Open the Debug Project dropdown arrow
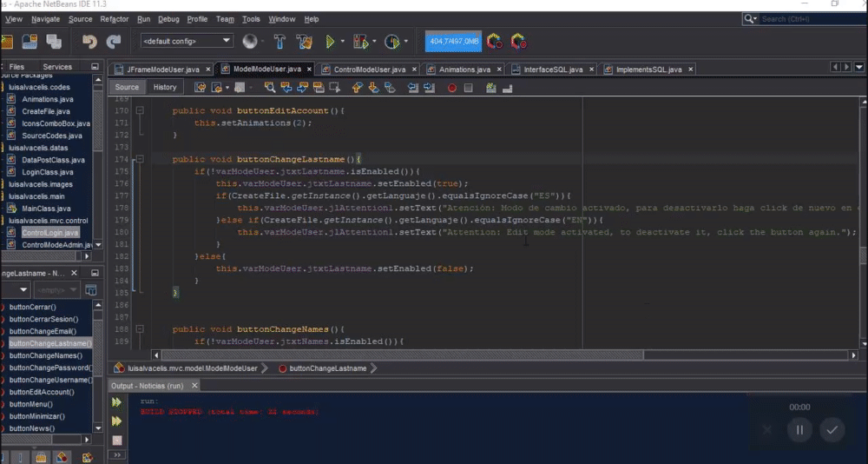The image size is (868, 464). coord(374,41)
